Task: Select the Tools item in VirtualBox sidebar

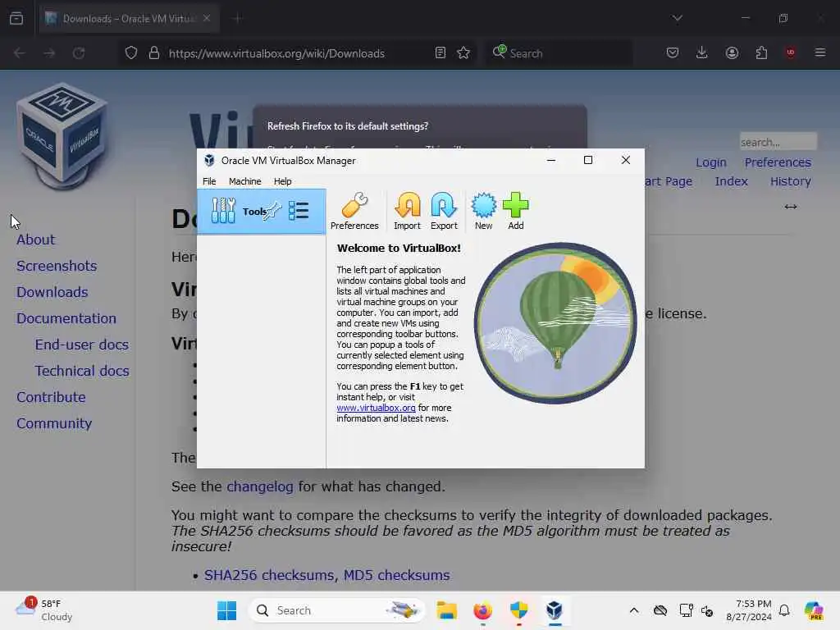Action: (x=262, y=211)
